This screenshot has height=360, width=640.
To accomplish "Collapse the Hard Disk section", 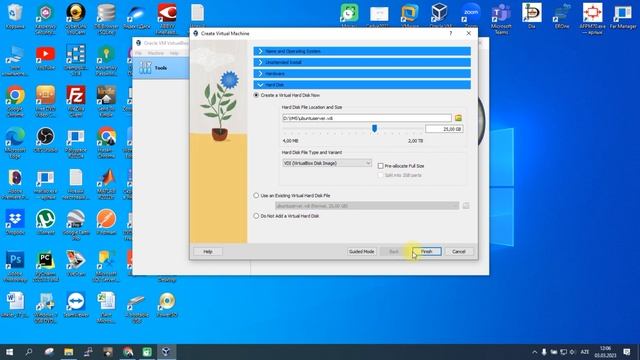I will [362, 84].
